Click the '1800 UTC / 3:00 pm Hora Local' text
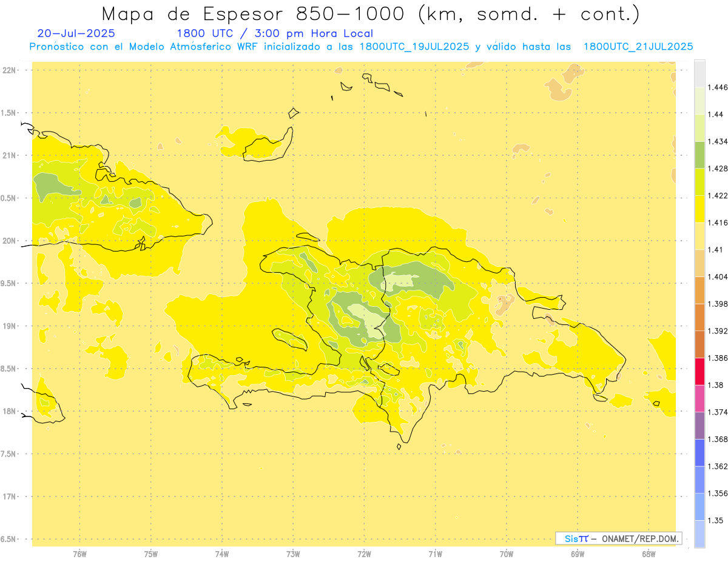Viewport: 728px width, 562px height. tap(275, 34)
